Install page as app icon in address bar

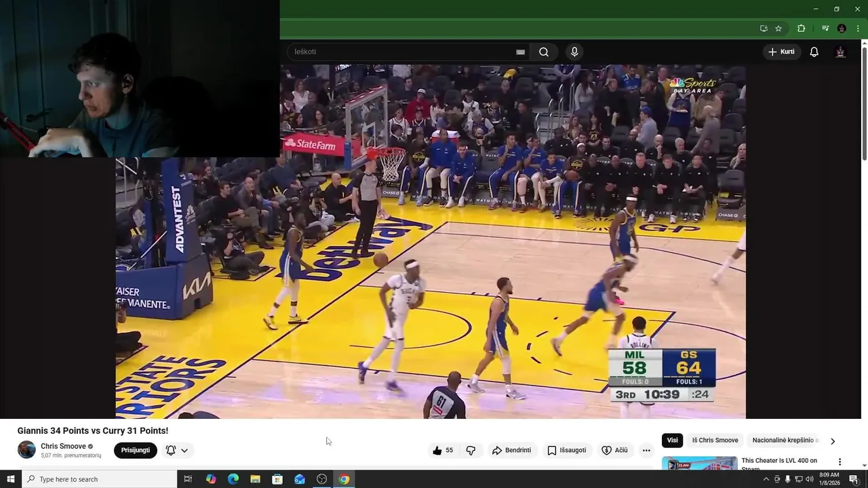(764, 28)
